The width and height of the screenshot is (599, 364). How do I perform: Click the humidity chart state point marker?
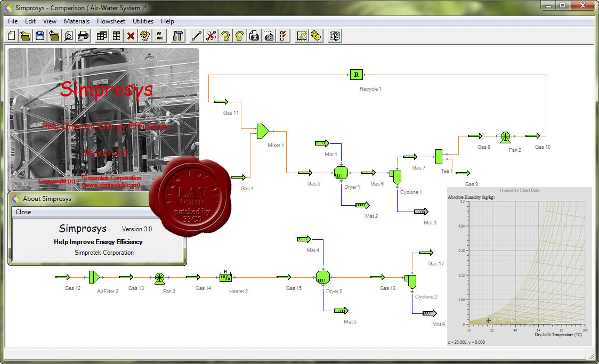(488, 320)
